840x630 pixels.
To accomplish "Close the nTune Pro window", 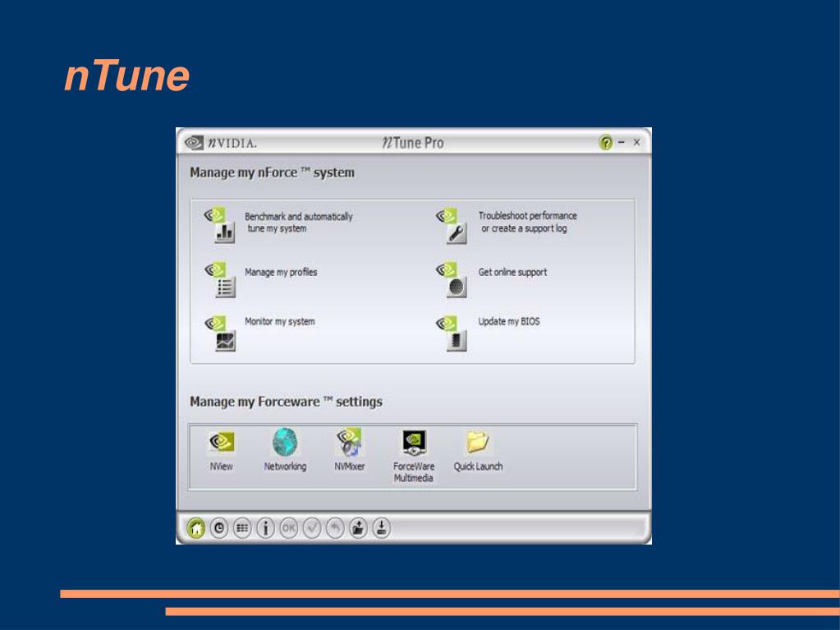I will 636,142.
